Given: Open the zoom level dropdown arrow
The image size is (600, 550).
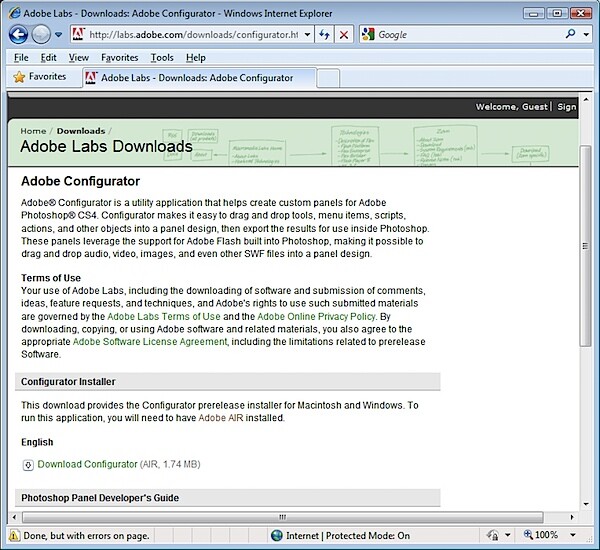Looking at the screenshot, I should point(573,535).
